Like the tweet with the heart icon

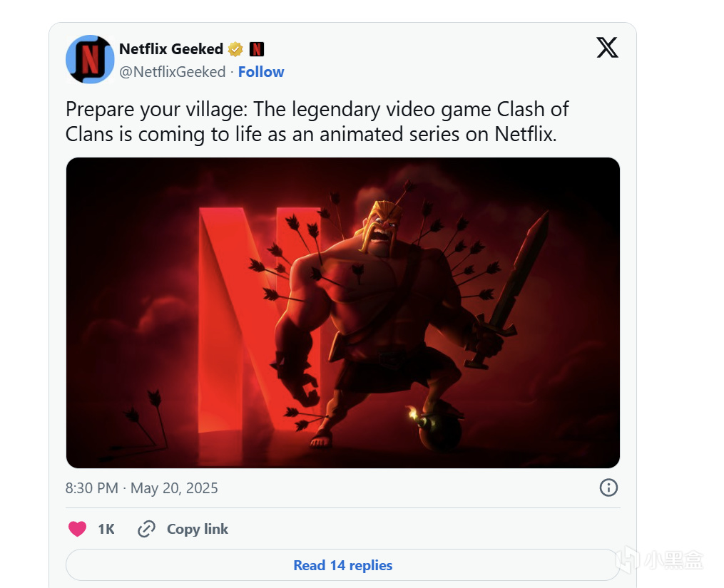pos(77,529)
